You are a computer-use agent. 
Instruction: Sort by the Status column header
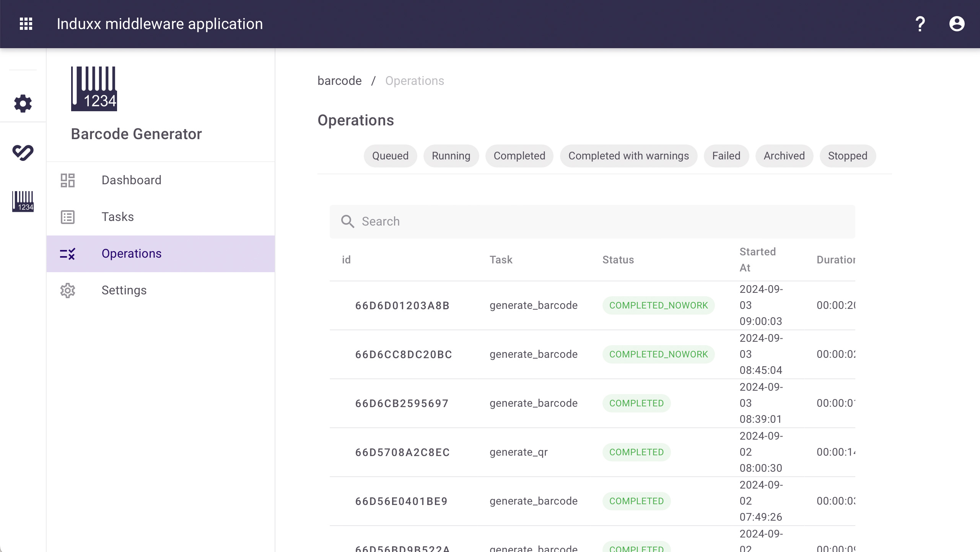click(618, 260)
